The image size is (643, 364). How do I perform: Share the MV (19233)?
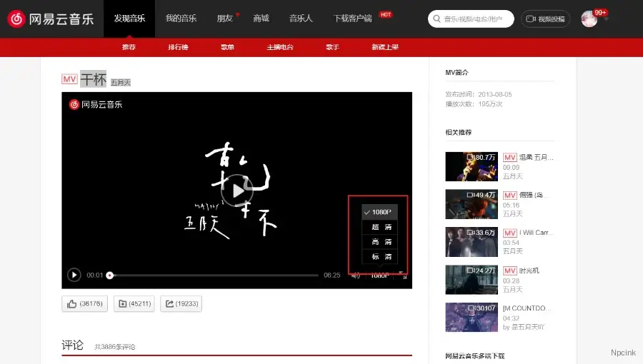[x=181, y=304]
